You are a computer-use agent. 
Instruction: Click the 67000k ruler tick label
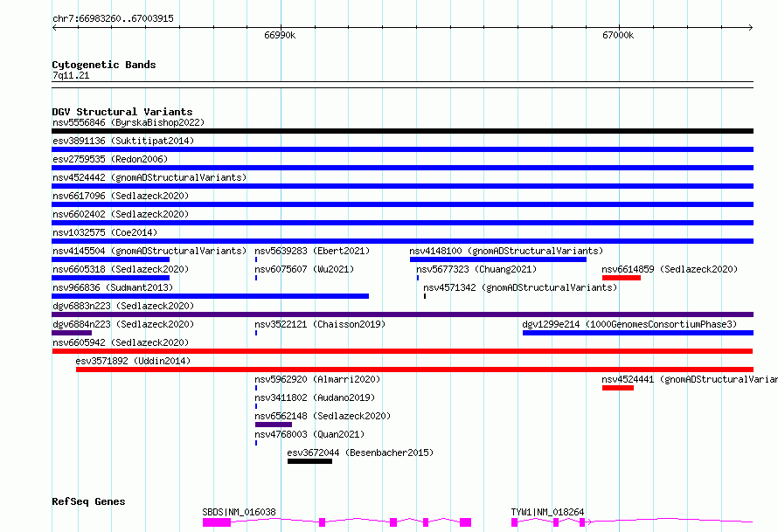(618, 35)
